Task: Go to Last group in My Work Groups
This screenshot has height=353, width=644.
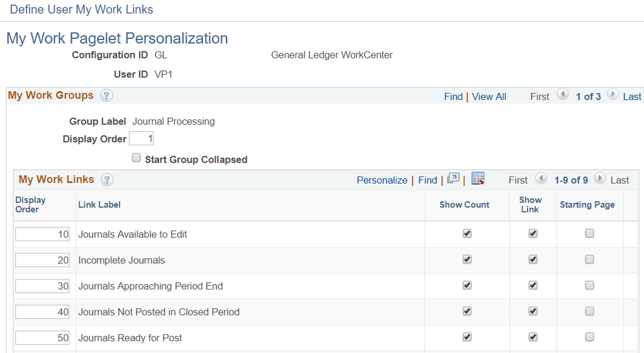Action: point(631,97)
